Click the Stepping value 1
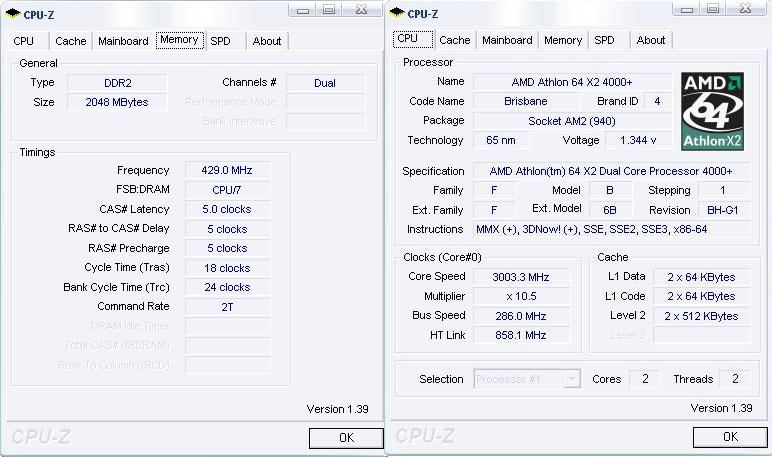 click(x=723, y=190)
